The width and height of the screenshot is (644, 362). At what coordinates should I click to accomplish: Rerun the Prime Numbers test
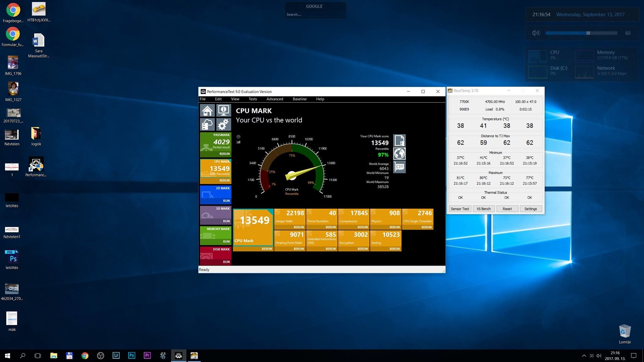tap(330, 227)
